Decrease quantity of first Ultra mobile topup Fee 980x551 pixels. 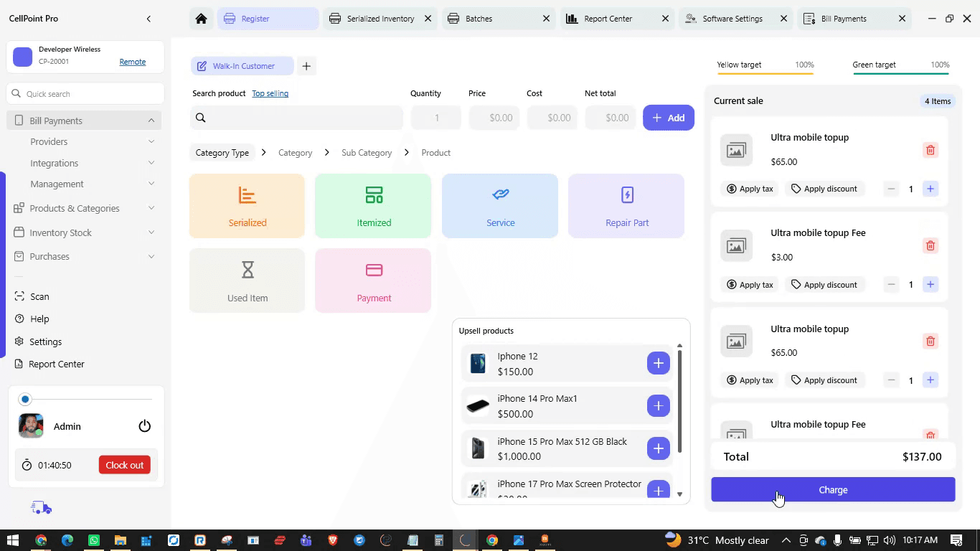tap(891, 285)
